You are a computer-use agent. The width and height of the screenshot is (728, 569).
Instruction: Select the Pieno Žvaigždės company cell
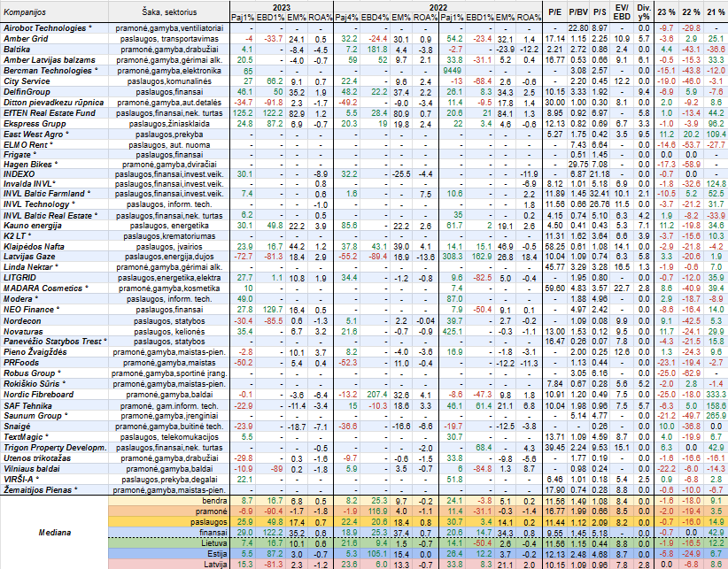35,352
